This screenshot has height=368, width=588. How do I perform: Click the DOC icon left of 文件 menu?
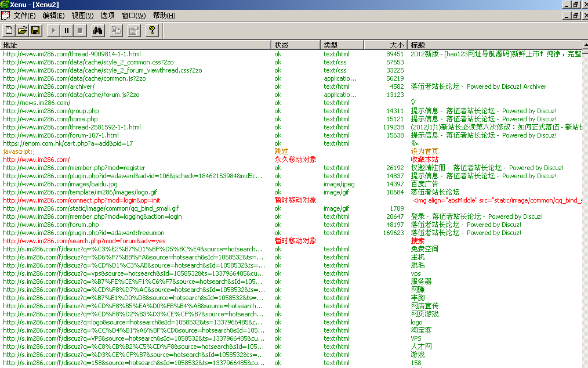coord(5,16)
